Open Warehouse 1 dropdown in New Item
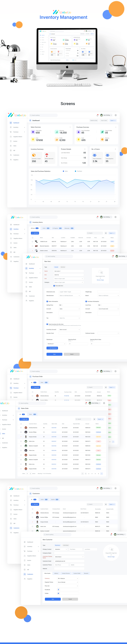 point(56,344)
